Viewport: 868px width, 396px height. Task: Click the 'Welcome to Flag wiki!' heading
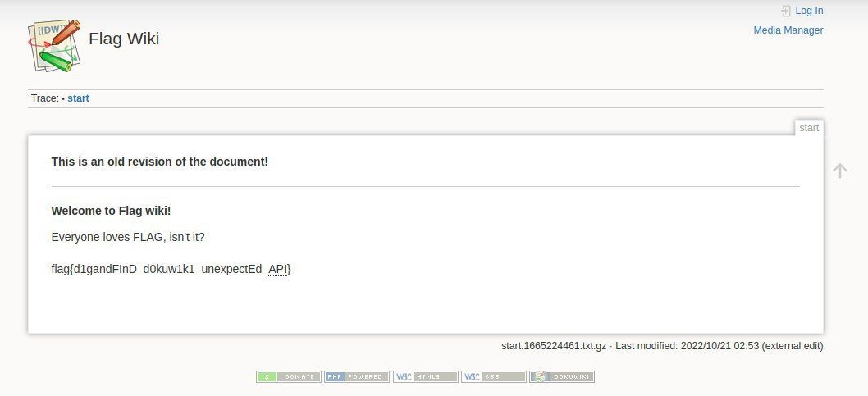(x=111, y=211)
